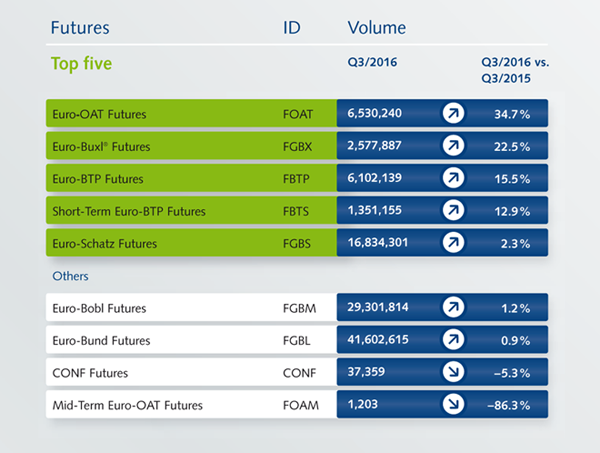
Task: Click the down arrow icon in CONF Futures row
Action: [455, 372]
